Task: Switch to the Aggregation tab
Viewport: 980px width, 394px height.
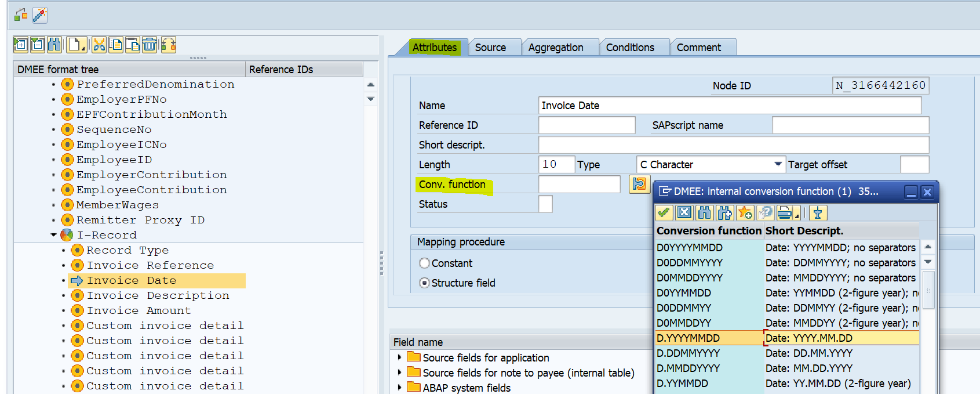Action: [x=555, y=48]
